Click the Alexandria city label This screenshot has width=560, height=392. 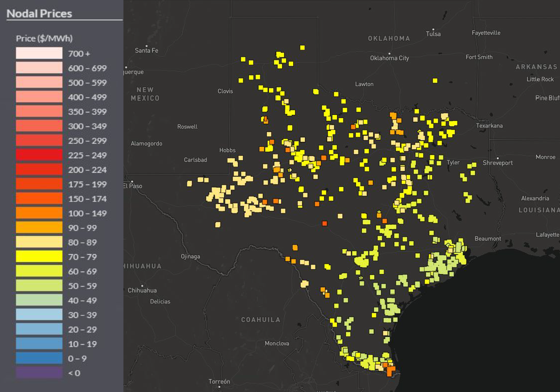535,198
